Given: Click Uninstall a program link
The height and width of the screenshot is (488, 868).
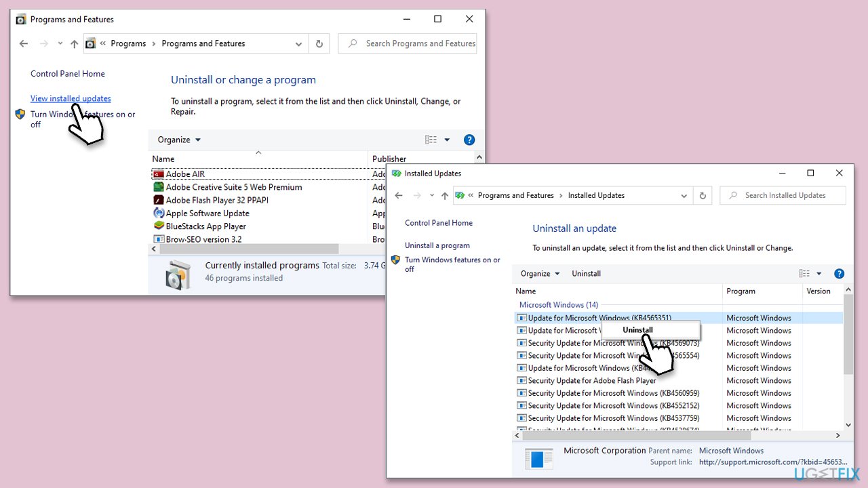Looking at the screenshot, I should click(x=437, y=245).
